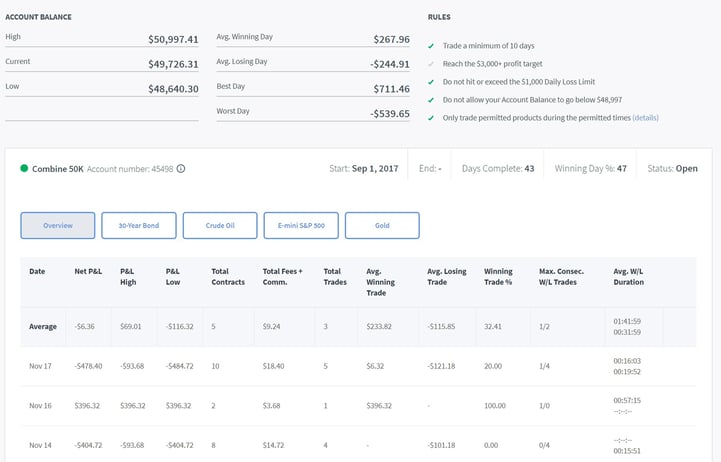The image size is (721, 462).
Task: Click the Winning Trade % column header
Action: tap(500, 276)
